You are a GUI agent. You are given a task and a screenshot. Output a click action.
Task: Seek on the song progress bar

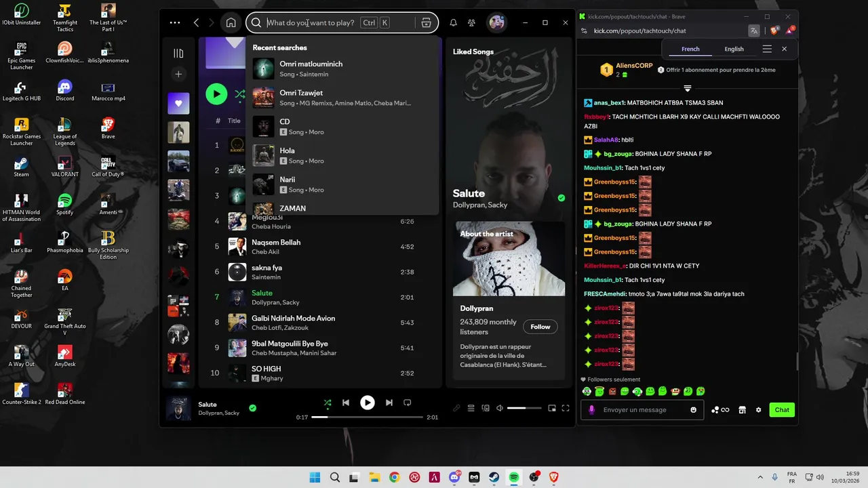pos(367,418)
